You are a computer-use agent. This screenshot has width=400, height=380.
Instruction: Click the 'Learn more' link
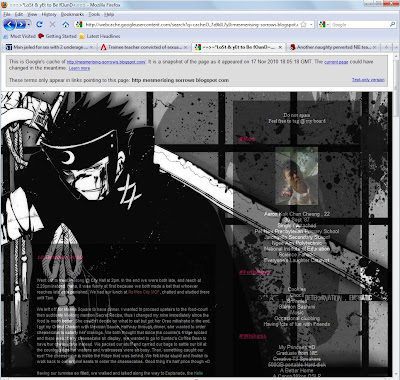(79, 68)
